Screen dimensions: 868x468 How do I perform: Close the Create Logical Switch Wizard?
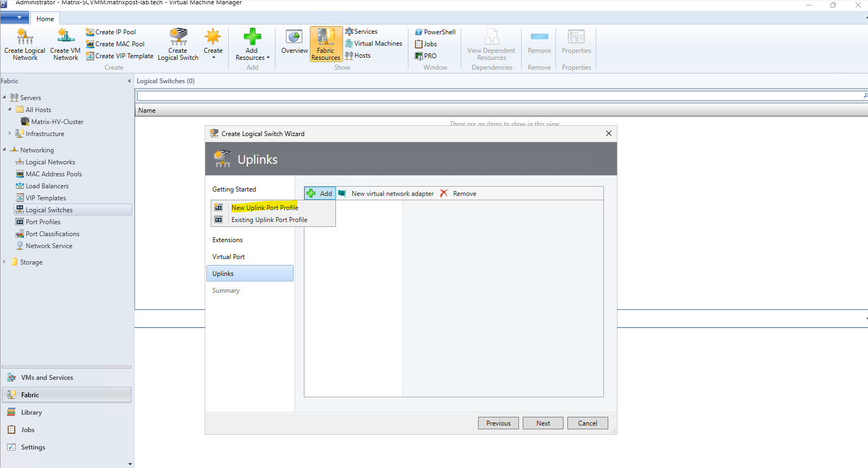(x=609, y=133)
